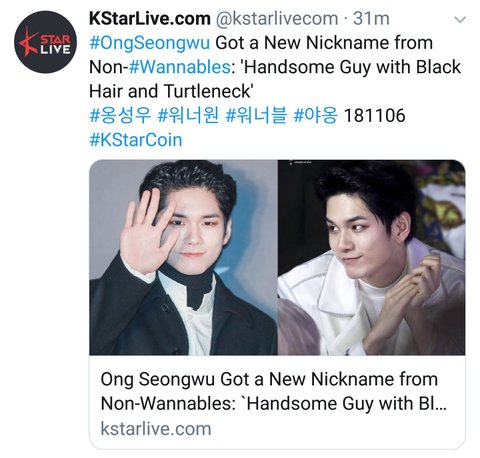This screenshot has height=458, width=480.
Task: Expand the tweet options chevron
Action: (460, 20)
